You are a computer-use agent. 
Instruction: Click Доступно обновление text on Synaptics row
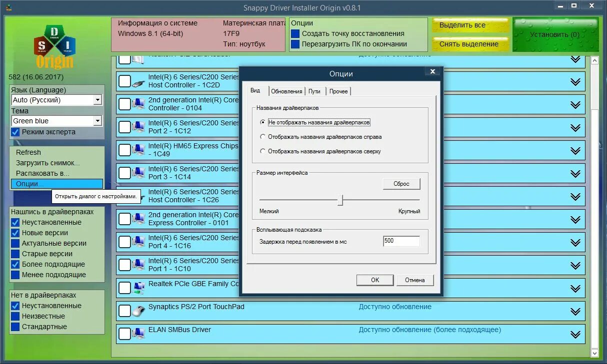click(x=395, y=307)
